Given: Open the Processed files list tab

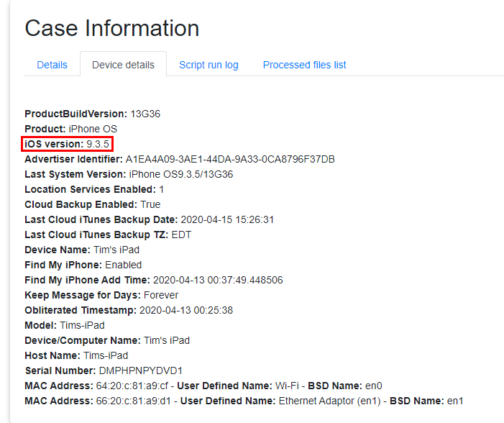Looking at the screenshot, I should click(304, 65).
